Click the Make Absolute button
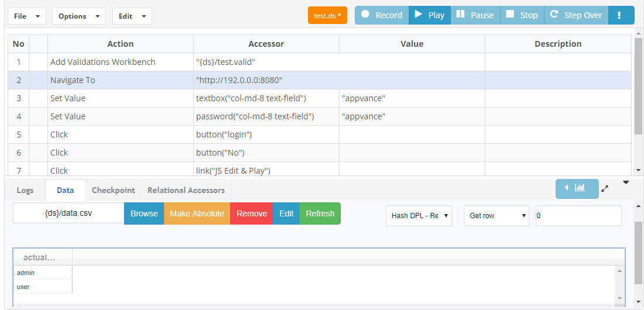 tap(197, 213)
